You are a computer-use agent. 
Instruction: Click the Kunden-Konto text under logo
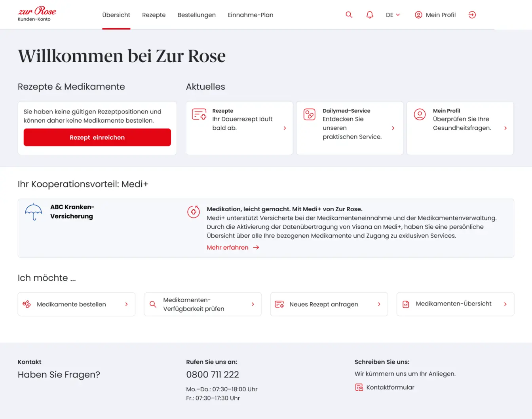(x=34, y=19)
